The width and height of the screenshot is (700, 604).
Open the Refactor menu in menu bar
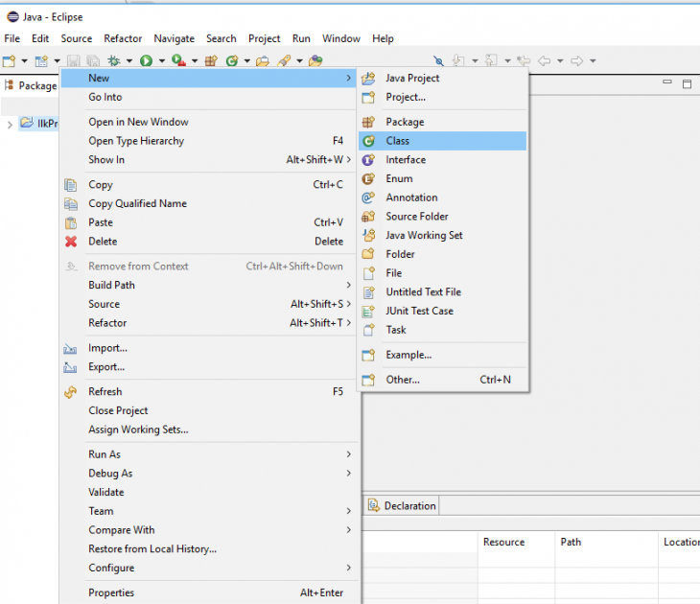point(123,38)
